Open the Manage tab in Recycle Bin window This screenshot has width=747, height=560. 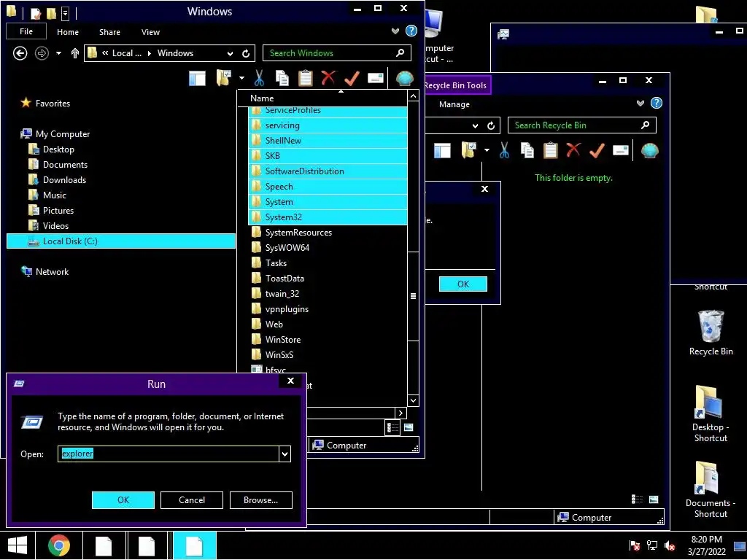pos(454,104)
